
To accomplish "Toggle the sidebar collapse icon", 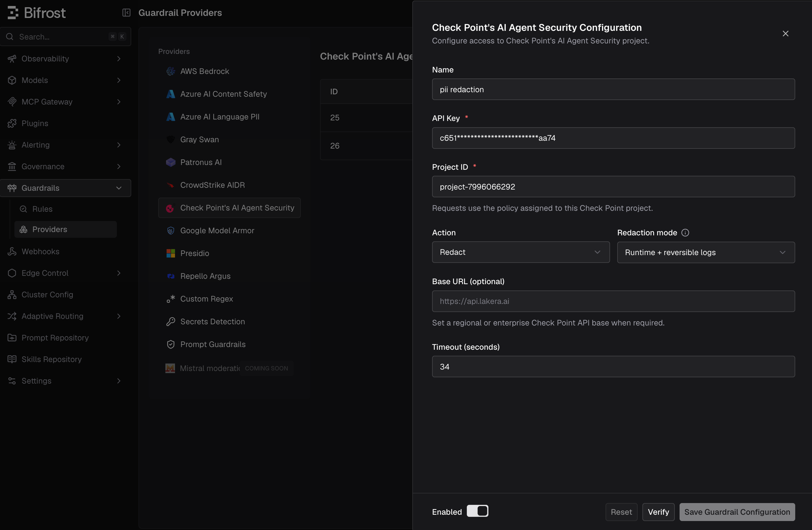I will tap(126, 13).
